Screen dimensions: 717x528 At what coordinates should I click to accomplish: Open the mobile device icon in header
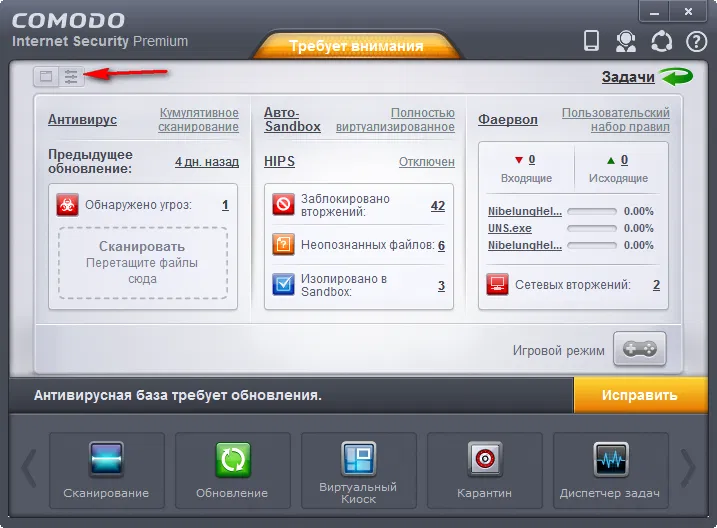click(591, 41)
